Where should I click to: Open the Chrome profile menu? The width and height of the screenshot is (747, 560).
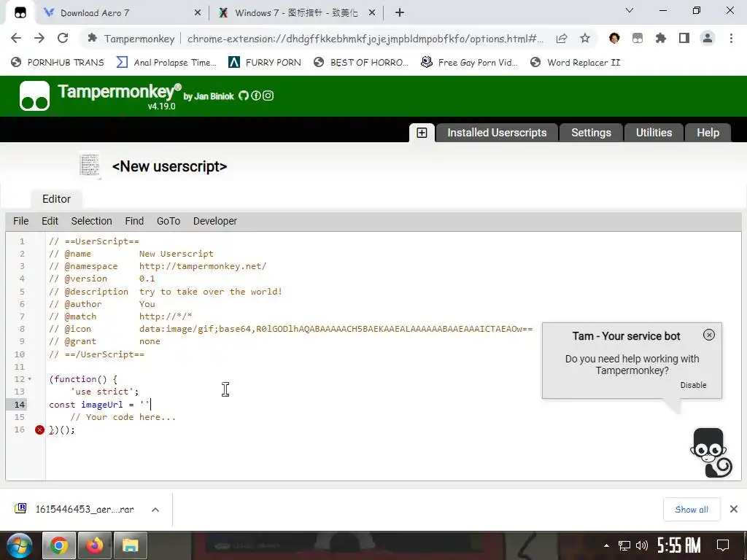(708, 38)
